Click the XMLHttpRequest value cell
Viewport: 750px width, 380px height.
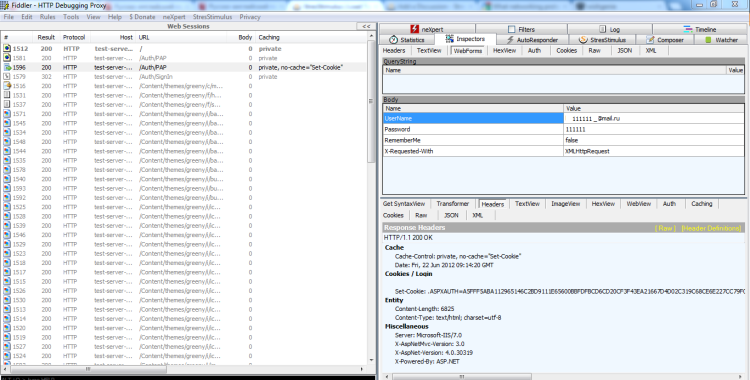pos(654,151)
